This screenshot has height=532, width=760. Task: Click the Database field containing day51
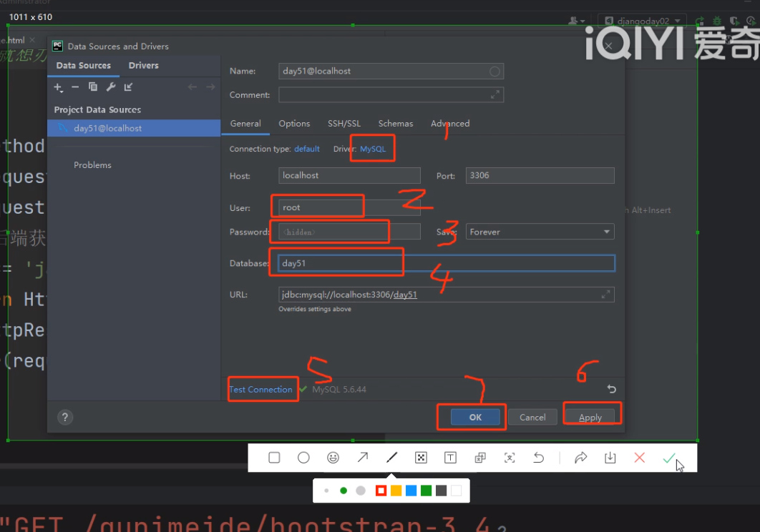point(447,263)
